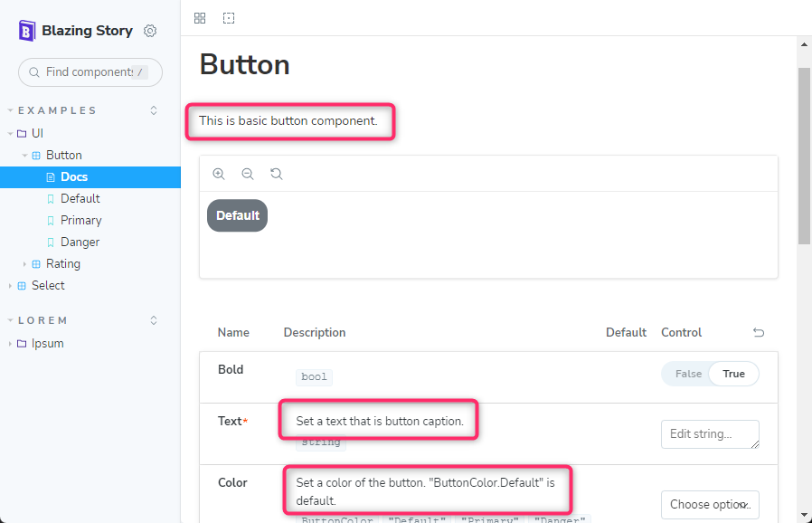Screen dimensions: 812x523
Task: Click the component icon beside Button
Action: (36, 156)
